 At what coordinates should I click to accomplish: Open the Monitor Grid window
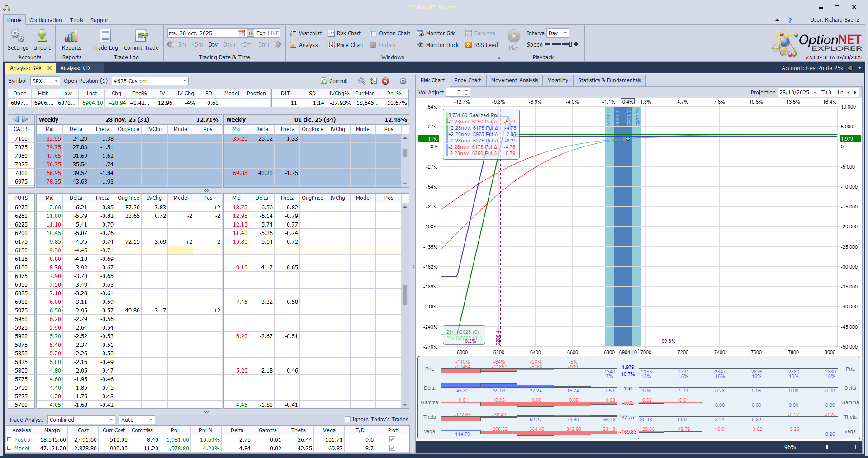(x=436, y=33)
